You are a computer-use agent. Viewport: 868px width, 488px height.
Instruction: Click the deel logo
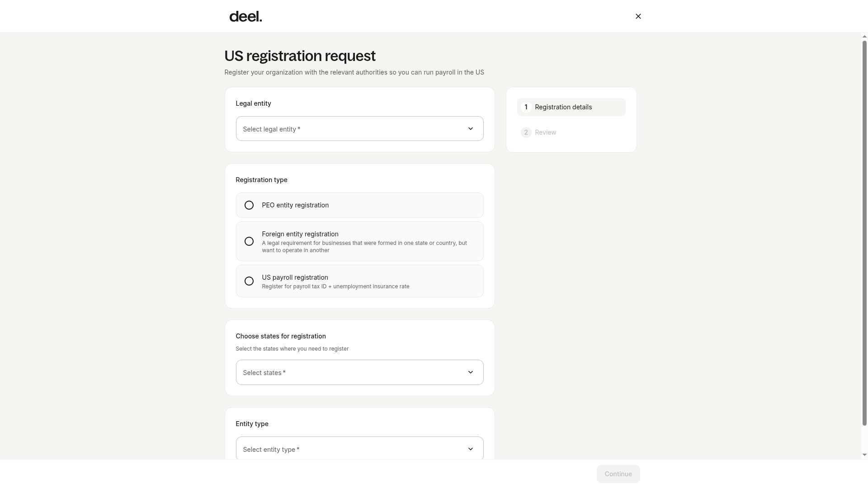[x=245, y=16]
